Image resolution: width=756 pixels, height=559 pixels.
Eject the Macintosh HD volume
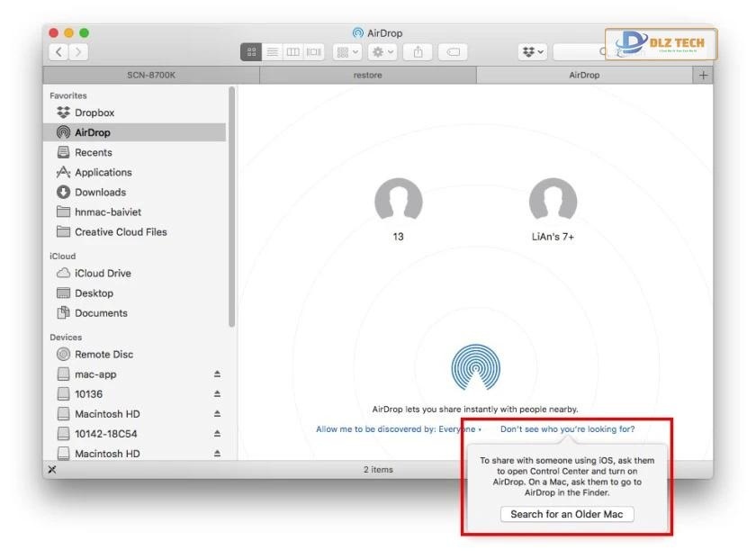[x=216, y=413]
